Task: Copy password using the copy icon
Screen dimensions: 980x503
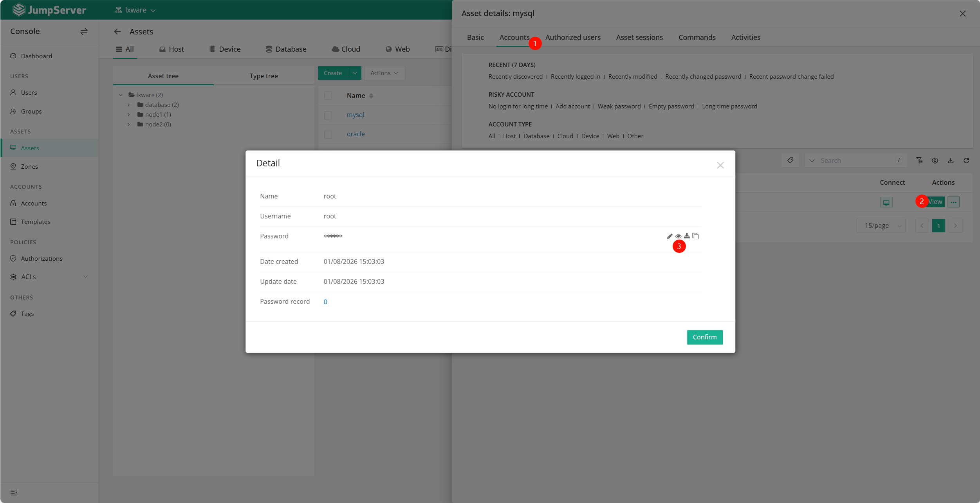Action: coord(696,236)
